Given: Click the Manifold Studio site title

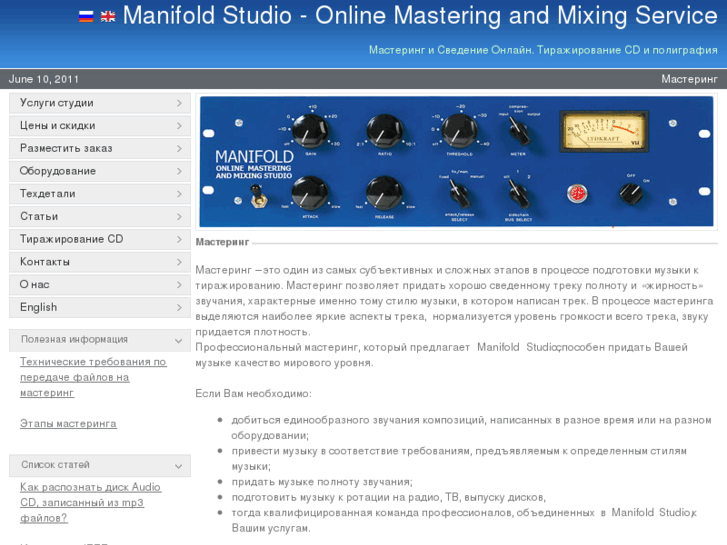Looking at the screenshot, I should coord(420,16).
